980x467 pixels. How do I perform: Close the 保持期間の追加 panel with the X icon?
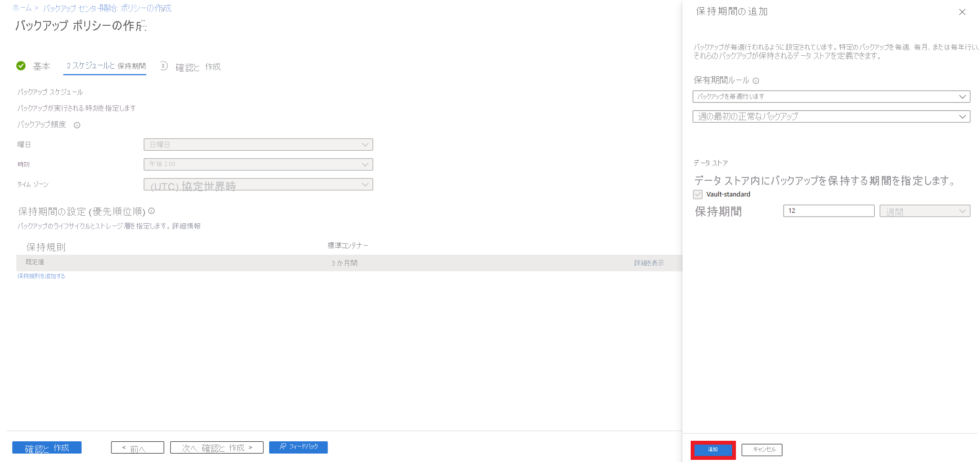(x=962, y=12)
